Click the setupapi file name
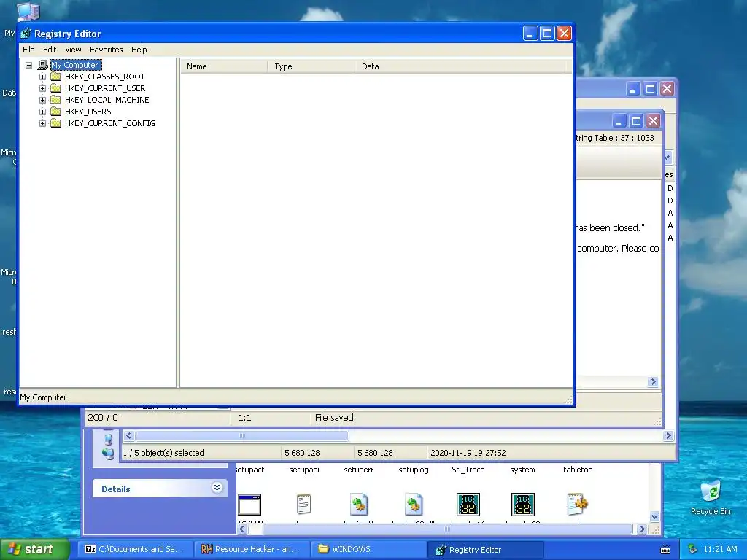The width and height of the screenshot is (747, 560). point(304,470)
